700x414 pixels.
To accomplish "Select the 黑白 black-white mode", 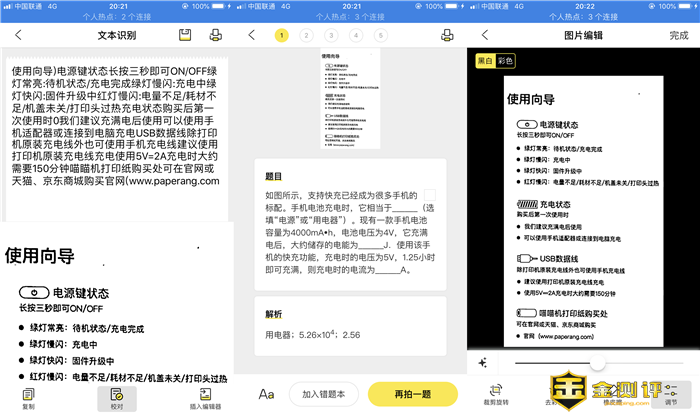I will coord(484,61).
